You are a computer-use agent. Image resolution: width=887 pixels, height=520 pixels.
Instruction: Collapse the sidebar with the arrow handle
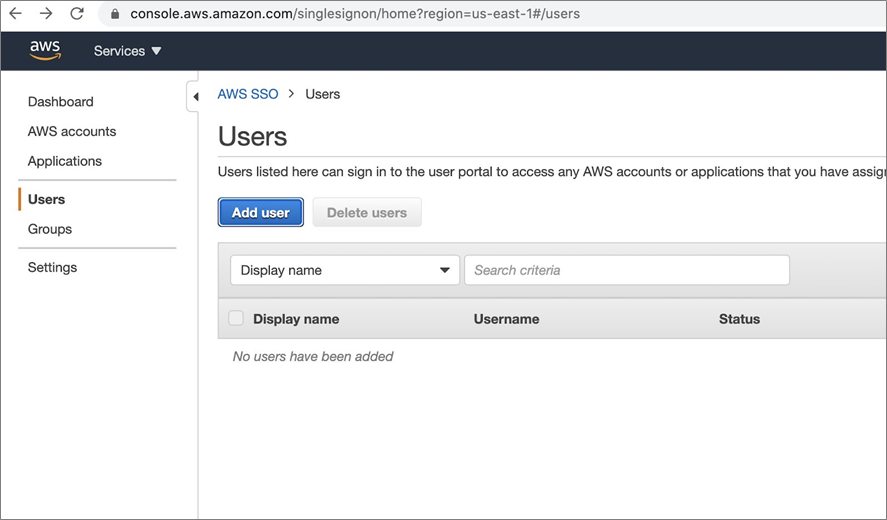[x=194, y=97]
